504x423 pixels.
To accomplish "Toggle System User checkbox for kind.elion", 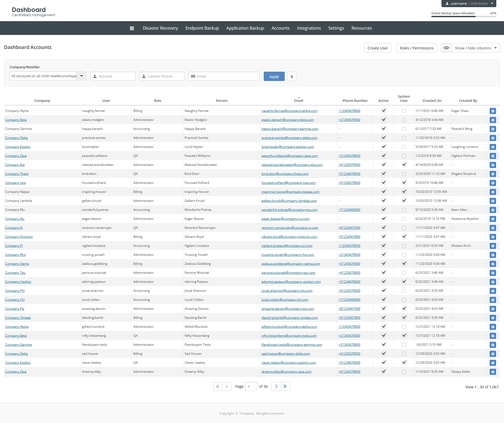I will [x=404, y=174].
